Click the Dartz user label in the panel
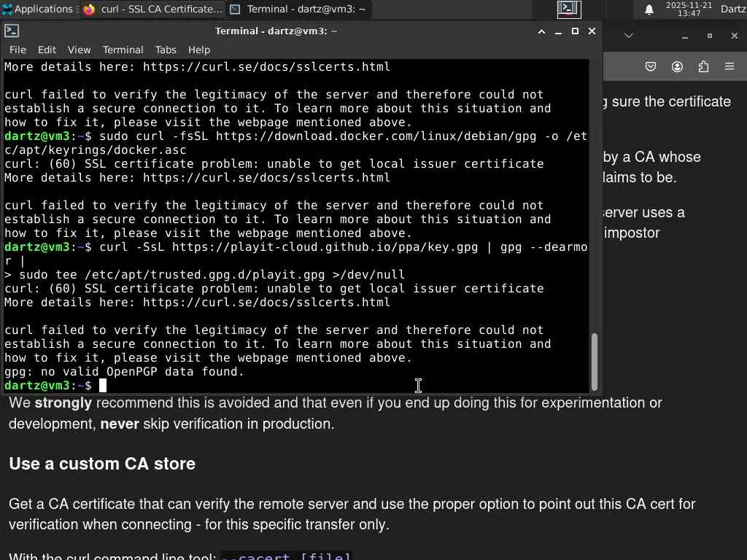The height and width of the screenshot is (560, 747). point(732,9)
